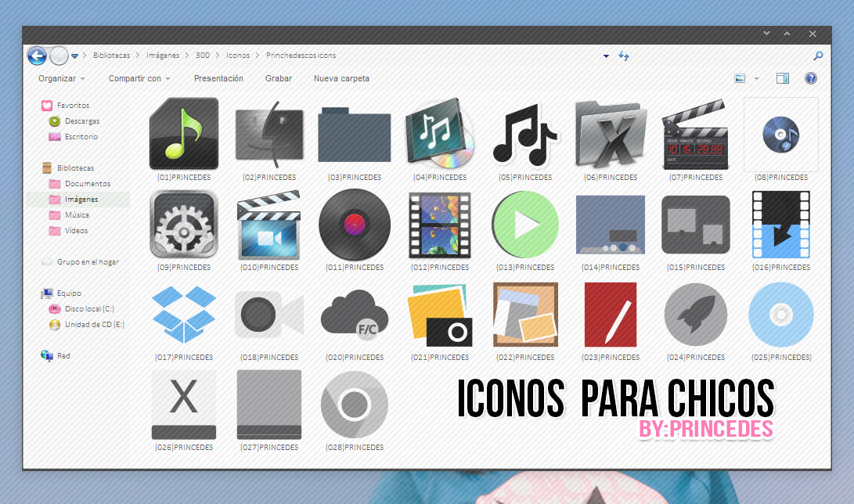This screenshot has width=854, height=504.
Task: Click Grabar in the toolbar
Action: (x=279, y=78)
